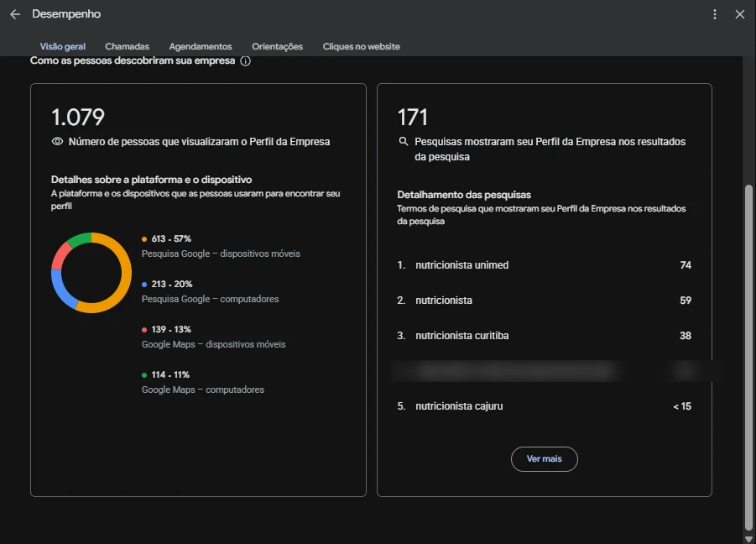Open the Cliques no website tab

coord(361,46)
